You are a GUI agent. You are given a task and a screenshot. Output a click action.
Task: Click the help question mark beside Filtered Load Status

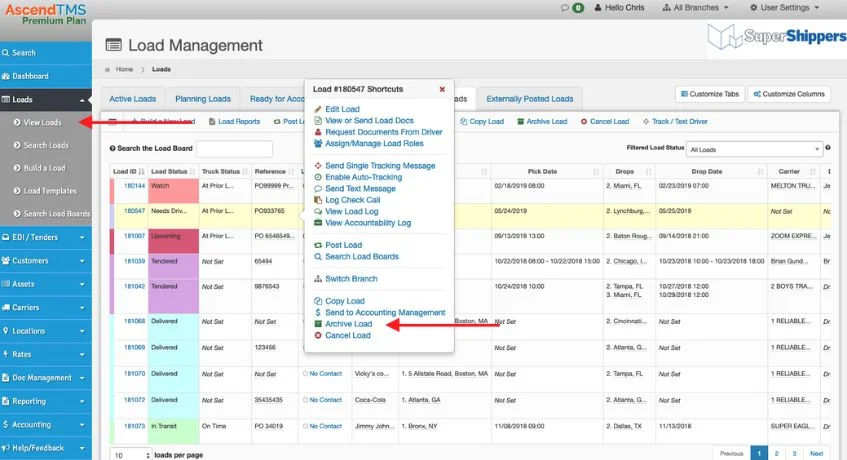click(x=828, y=148)
